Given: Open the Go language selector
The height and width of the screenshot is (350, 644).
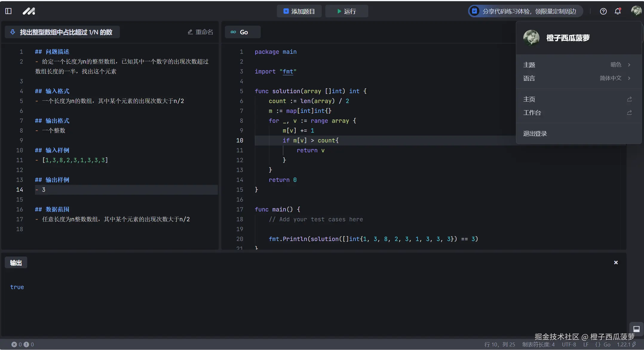Looking at the screenshot, I should point(243,32).
